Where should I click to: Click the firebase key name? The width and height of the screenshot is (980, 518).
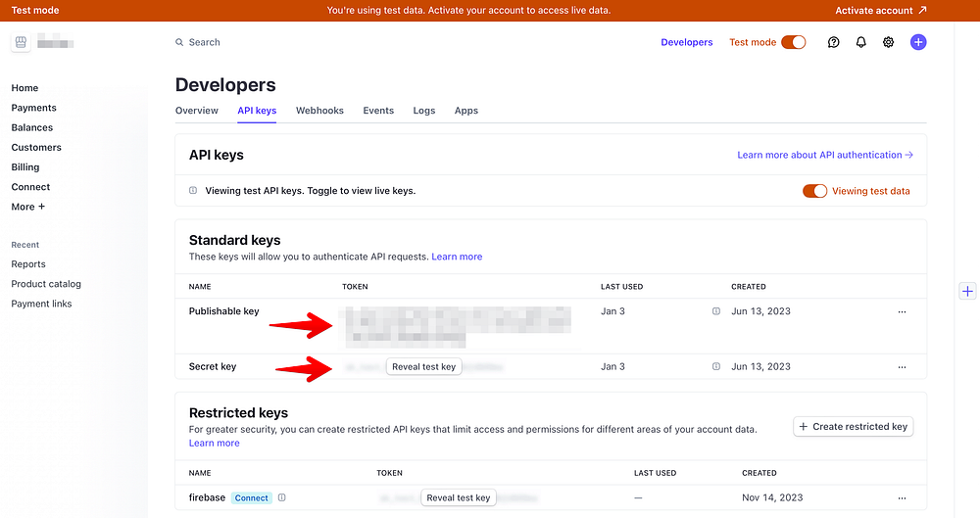tap(207, 497)
